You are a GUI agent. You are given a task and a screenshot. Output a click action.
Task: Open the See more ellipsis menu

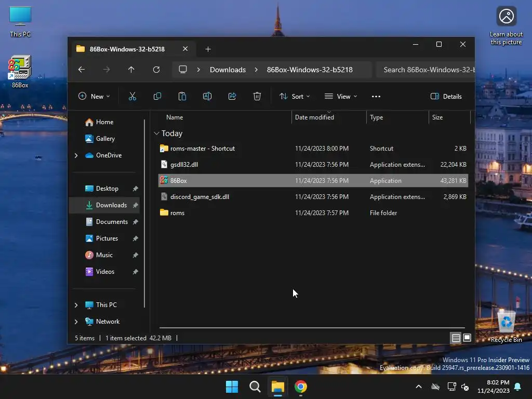[376, 96]
